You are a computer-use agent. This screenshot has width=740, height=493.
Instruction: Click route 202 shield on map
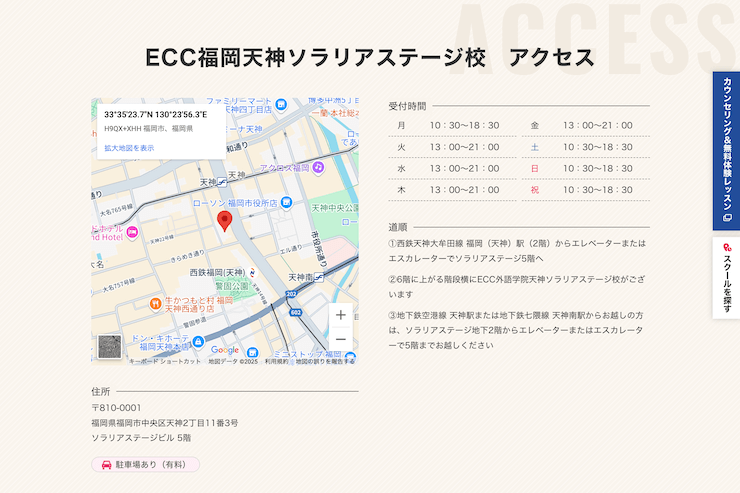(x=291, y=294)
